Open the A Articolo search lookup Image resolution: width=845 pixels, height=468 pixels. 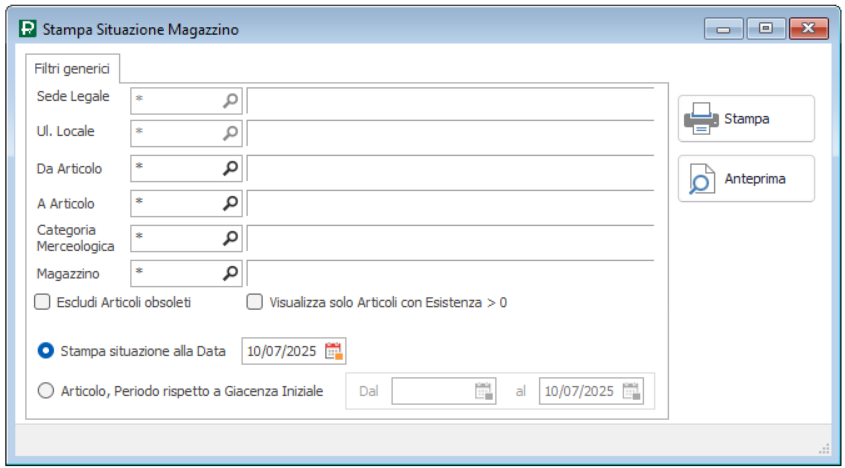coord(231,203)
